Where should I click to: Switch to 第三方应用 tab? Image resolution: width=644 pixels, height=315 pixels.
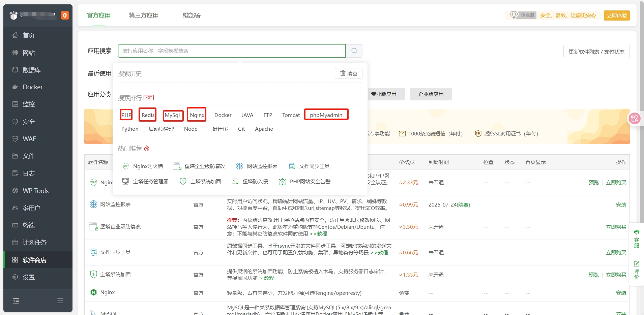144,15
